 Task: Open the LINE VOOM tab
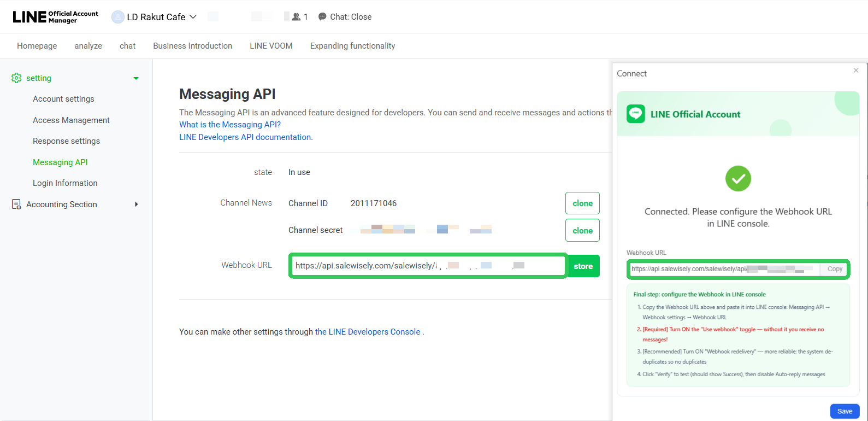(271, 46)
